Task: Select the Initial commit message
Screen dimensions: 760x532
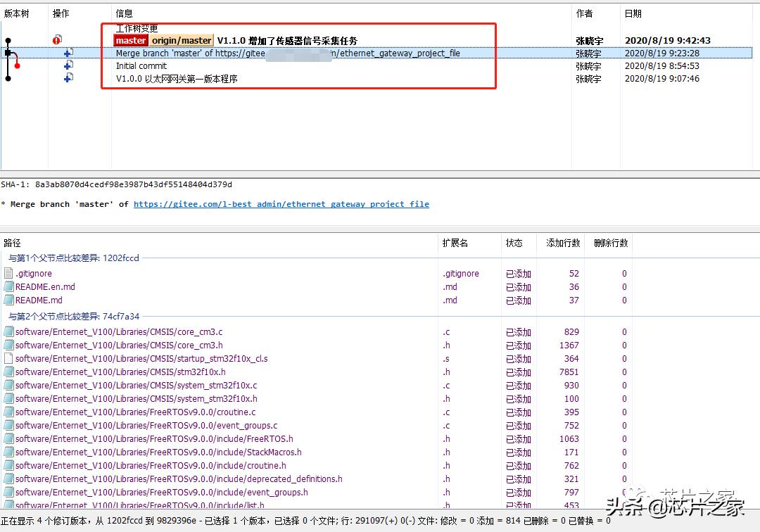Action: point(141,66)
